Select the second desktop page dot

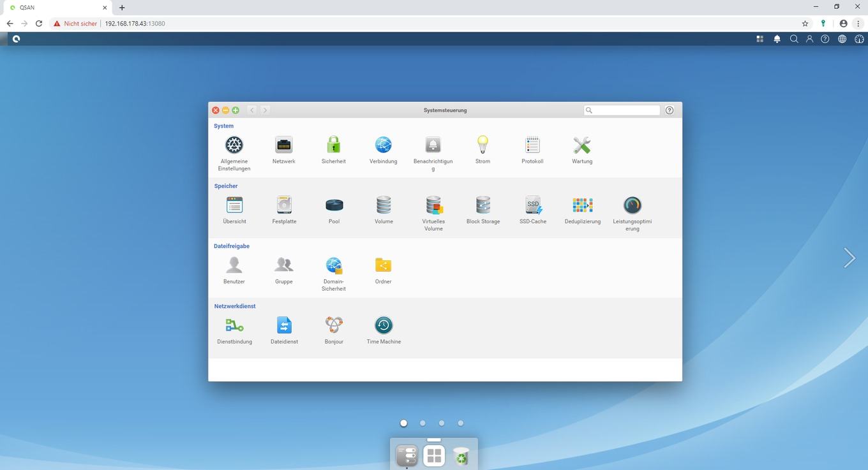(423, 423)
